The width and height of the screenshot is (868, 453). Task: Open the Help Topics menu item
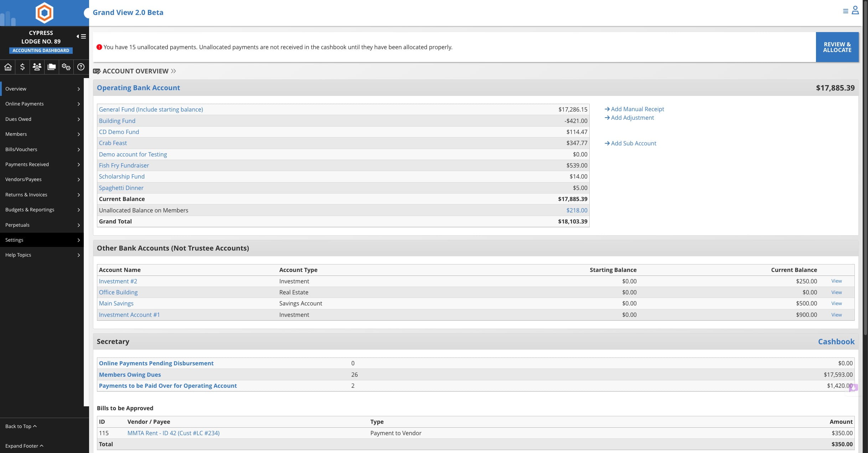tap(42, 255)
